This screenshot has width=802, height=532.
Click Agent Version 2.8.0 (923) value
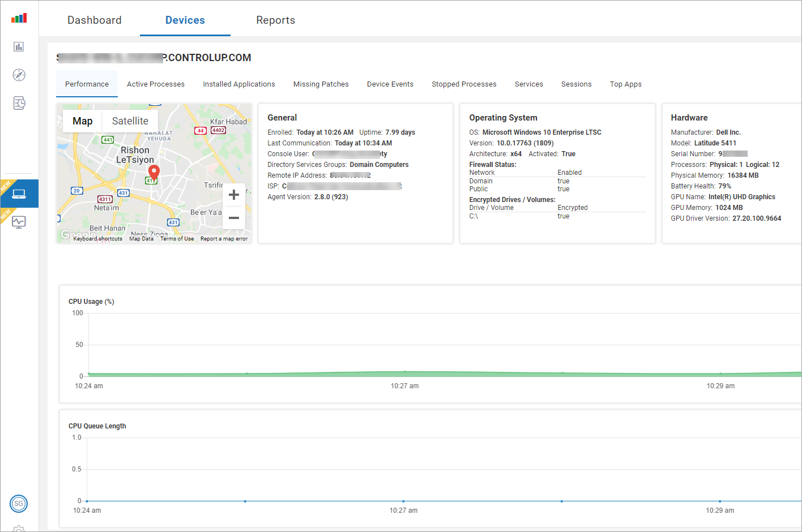pos(331,197)
